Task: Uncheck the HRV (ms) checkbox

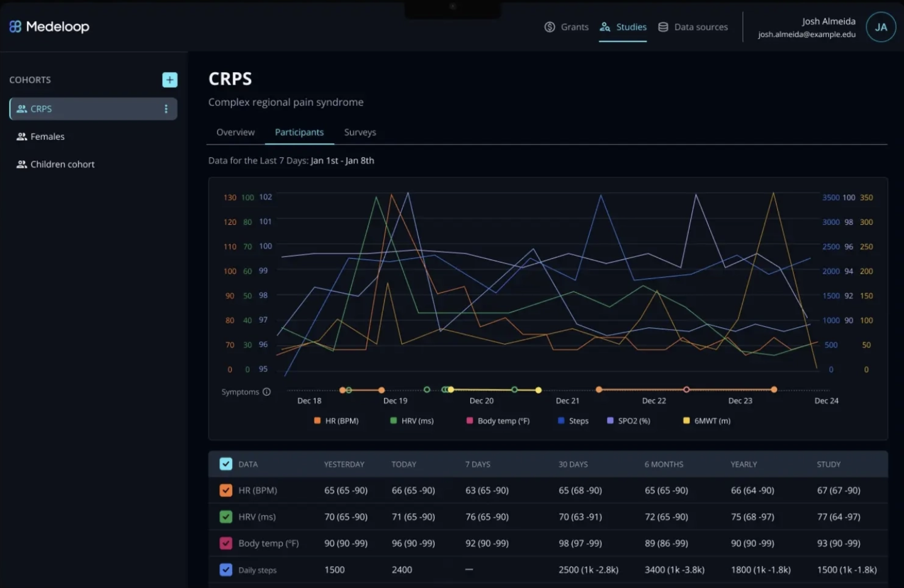Action: click(x=226, y=517)
